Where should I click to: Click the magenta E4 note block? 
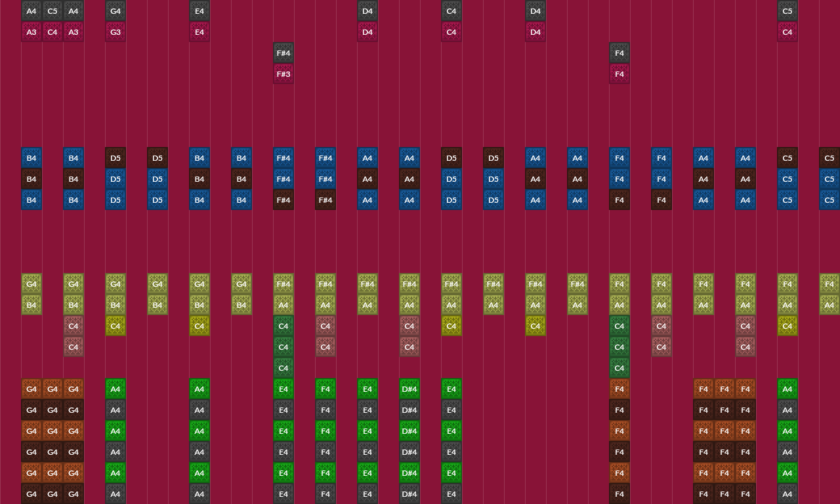pyautogui.click(x=199, y=32)
